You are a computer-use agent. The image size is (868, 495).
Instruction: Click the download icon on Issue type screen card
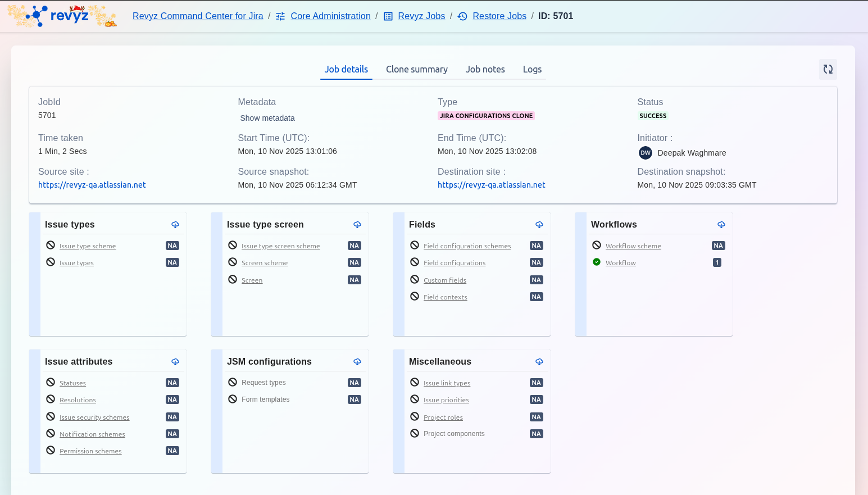click(x=357, y=225)
